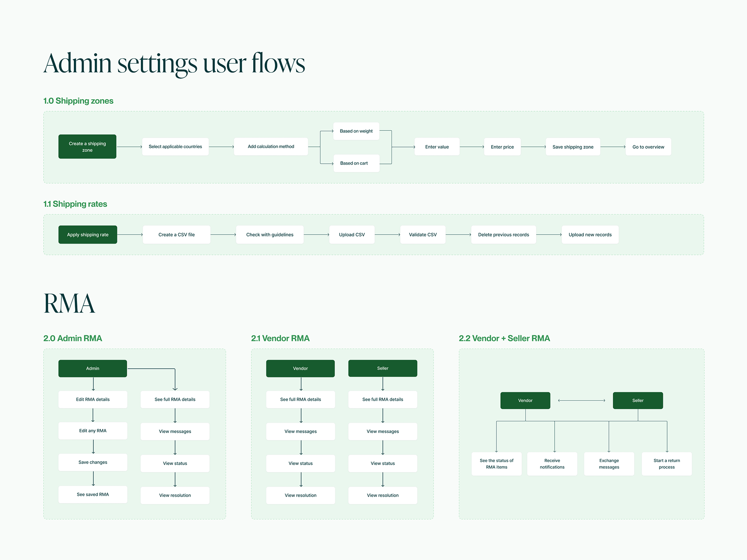Click the double-headed arrow between Vendor and Seller
This screenshot has width=747, height=560.
[582, 400]
